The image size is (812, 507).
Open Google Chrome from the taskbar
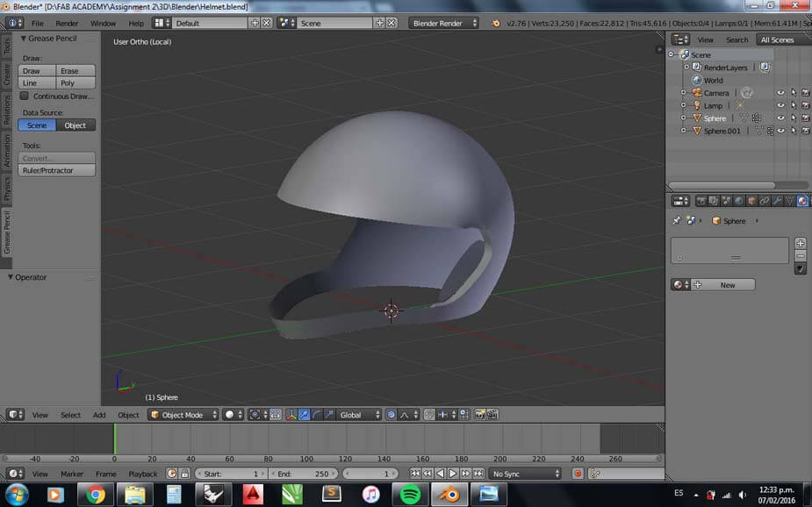pos(96,495)
